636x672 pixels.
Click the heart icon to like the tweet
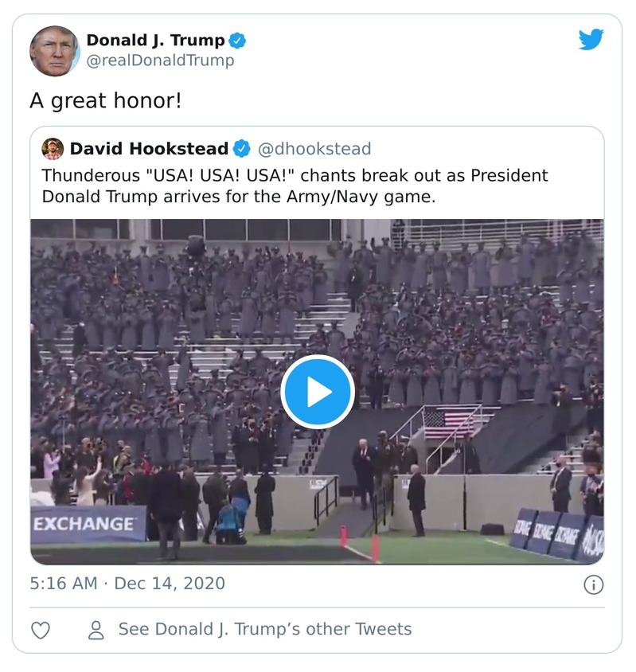point(39,628)
